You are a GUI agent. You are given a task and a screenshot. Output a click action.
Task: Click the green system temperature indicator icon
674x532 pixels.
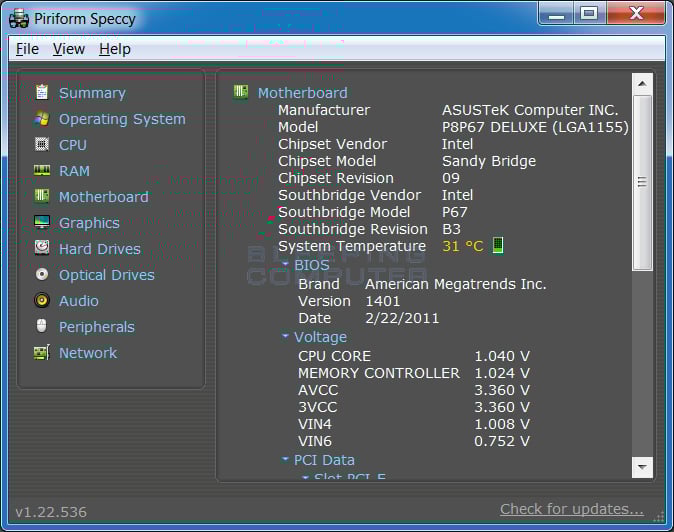coord(498,246)
